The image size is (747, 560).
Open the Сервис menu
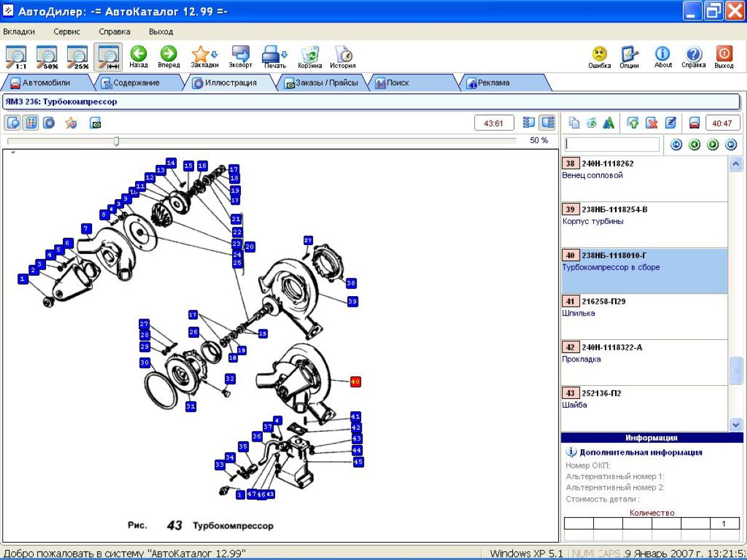coord(67,31)
